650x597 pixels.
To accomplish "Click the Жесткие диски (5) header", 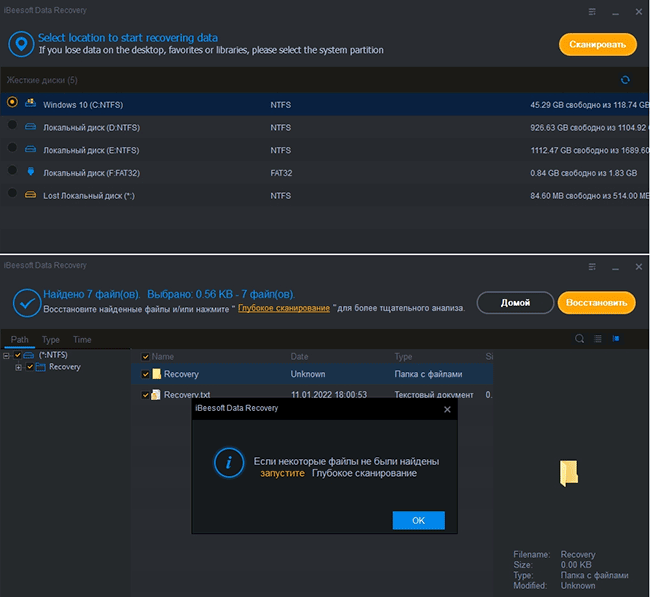I will 42,80.
